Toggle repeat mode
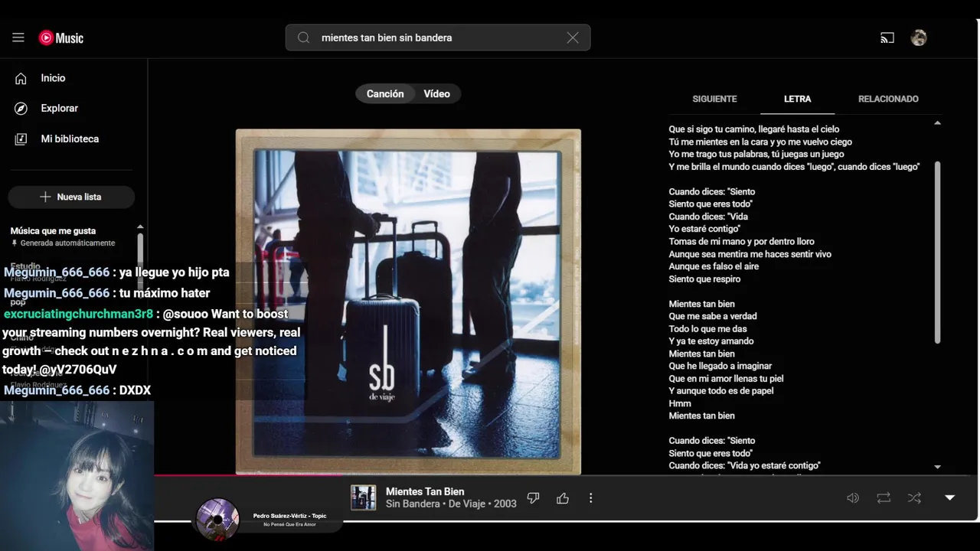The height and width of the screenshot is (551, 980). click(x=884, y=498)
